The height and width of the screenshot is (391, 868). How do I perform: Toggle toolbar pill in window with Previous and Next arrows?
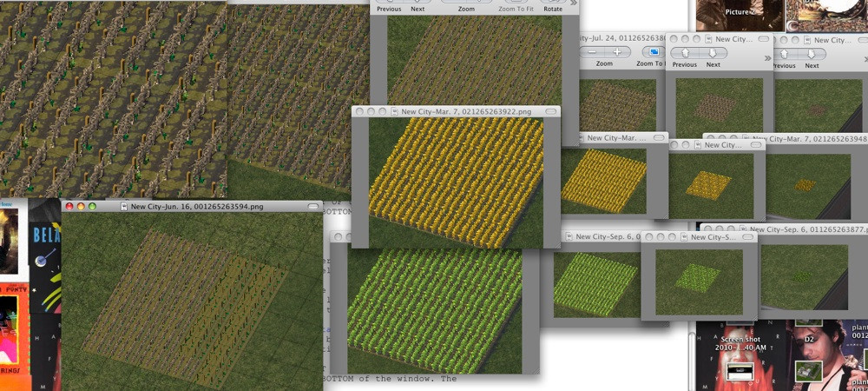point(762,39)
